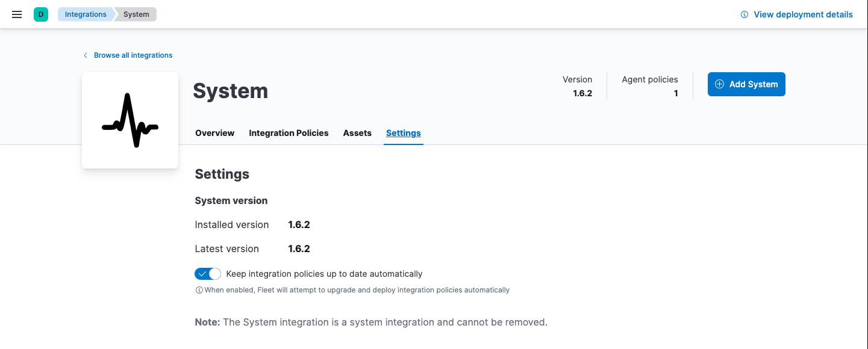Click the System integration heartbeat logo

(x=130, y=119)
